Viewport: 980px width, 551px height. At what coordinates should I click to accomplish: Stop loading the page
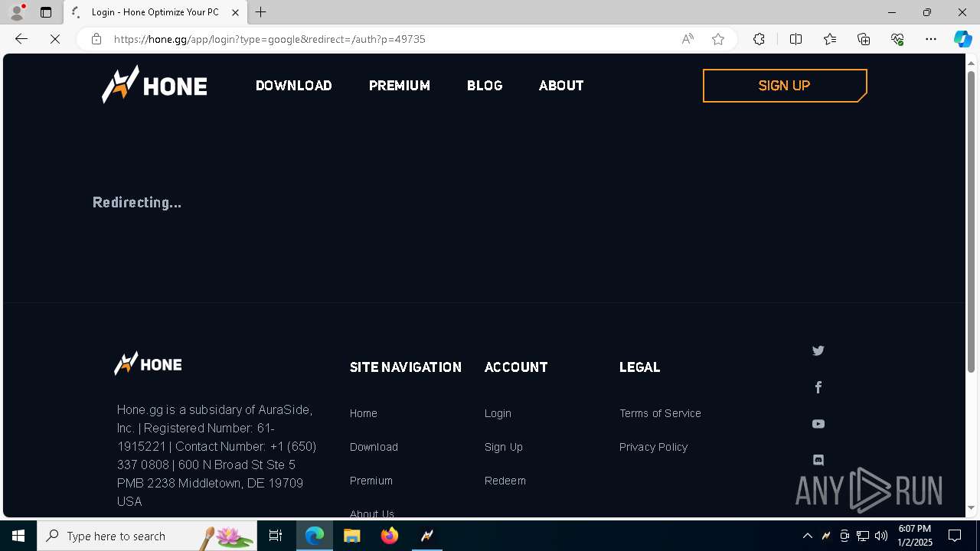click(x=55, y=39)
